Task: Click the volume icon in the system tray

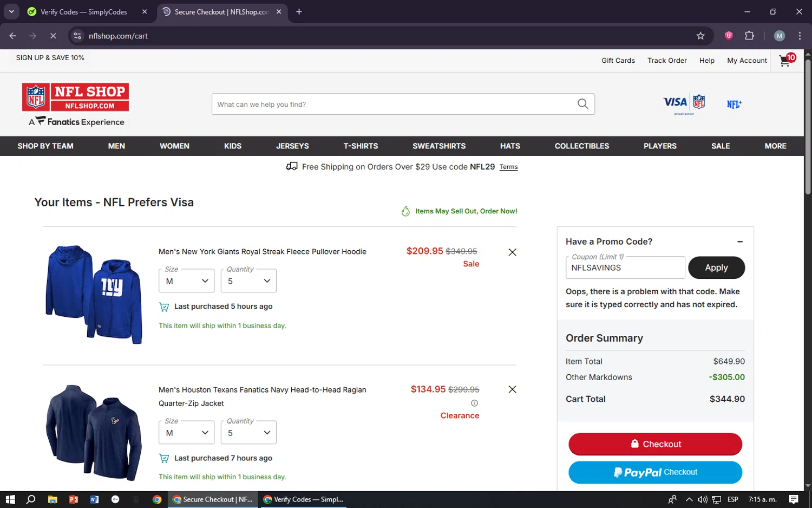Action: click(x=703, y=499)
